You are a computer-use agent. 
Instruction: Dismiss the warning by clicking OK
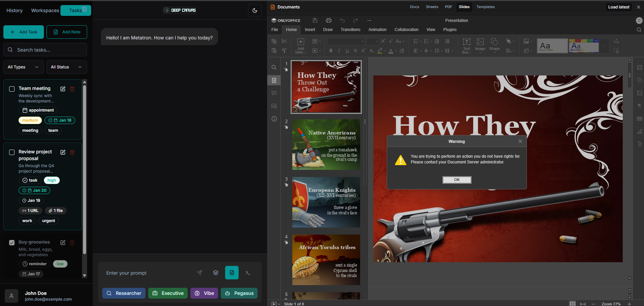456,180
